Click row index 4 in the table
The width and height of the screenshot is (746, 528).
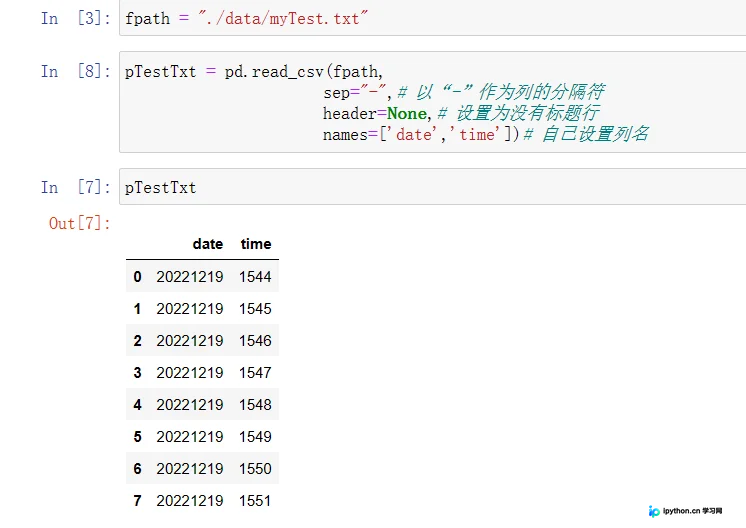coord(137,405)
